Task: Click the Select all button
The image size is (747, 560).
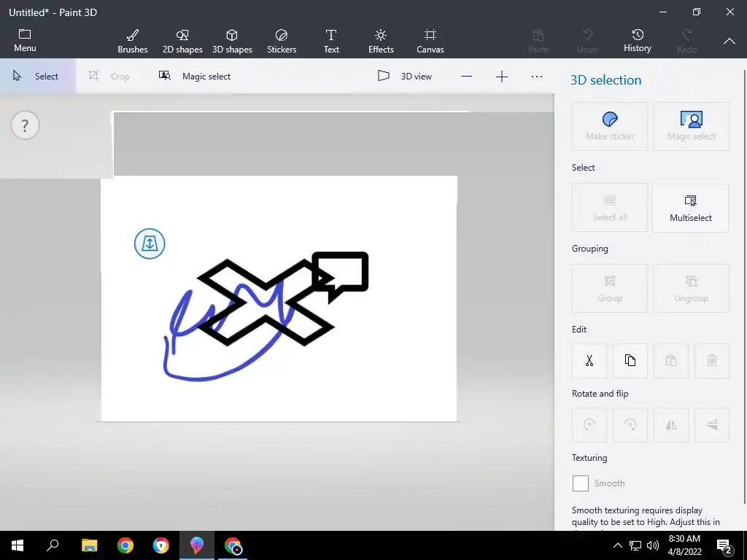Action: point(610,208)
